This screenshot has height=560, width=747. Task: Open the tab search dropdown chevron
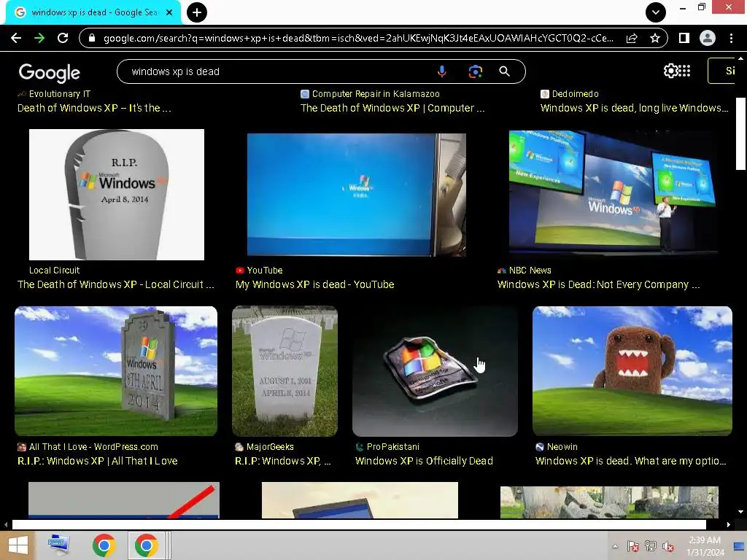click(x=656, y=12)
